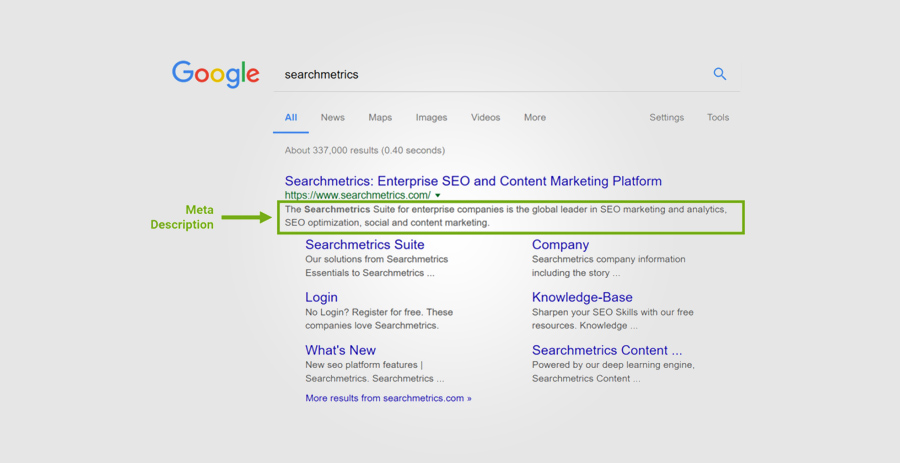Screen dimensions: 900x463
Task: Open the Searchmetrics Suite sitelink
Action: 364,245
